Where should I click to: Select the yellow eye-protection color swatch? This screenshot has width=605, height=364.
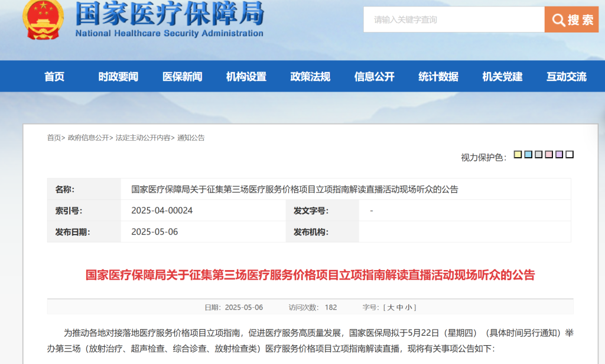[x=518, y=154]
